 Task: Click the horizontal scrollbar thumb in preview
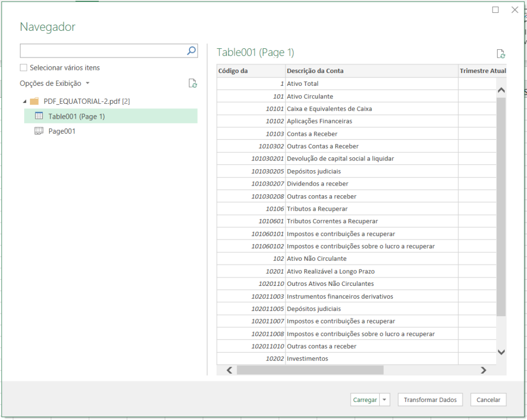(310, 370)
